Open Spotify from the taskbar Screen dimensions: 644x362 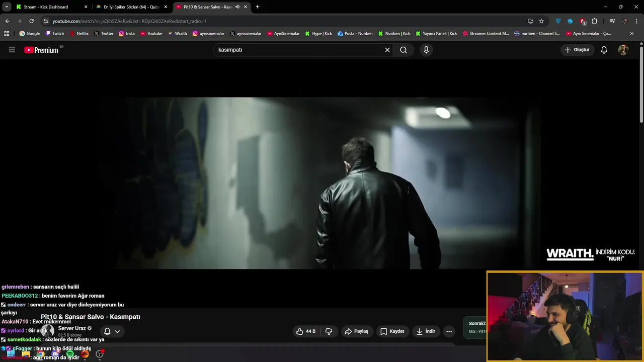pyautogui.click(x=70, y=354)
